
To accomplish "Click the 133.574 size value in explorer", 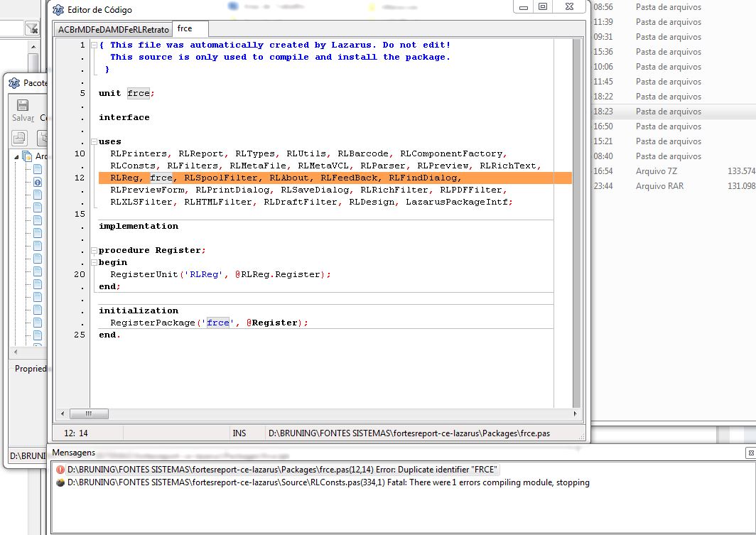I will (742, 172).
